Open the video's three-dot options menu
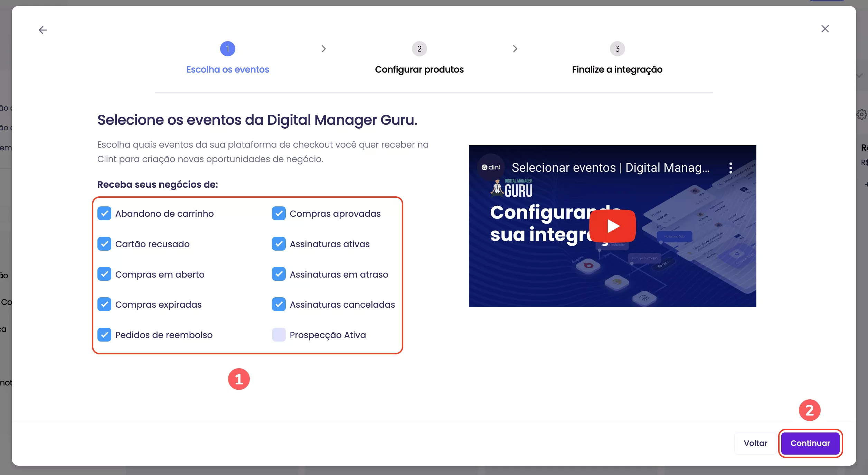The width and height of the screenshot is (868, 475). click(x=730, y=168)
